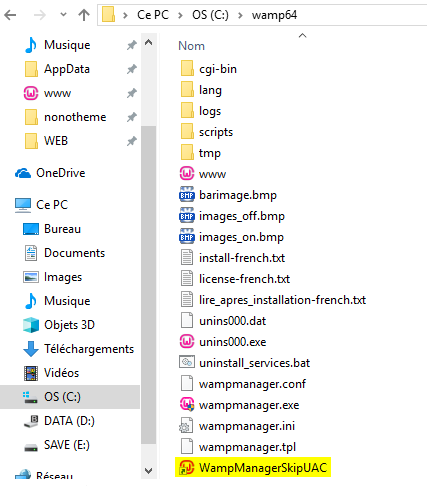Select the barimage.bmp image file
This screenshot has width=427, height=486.
click(x=228, y=195)
